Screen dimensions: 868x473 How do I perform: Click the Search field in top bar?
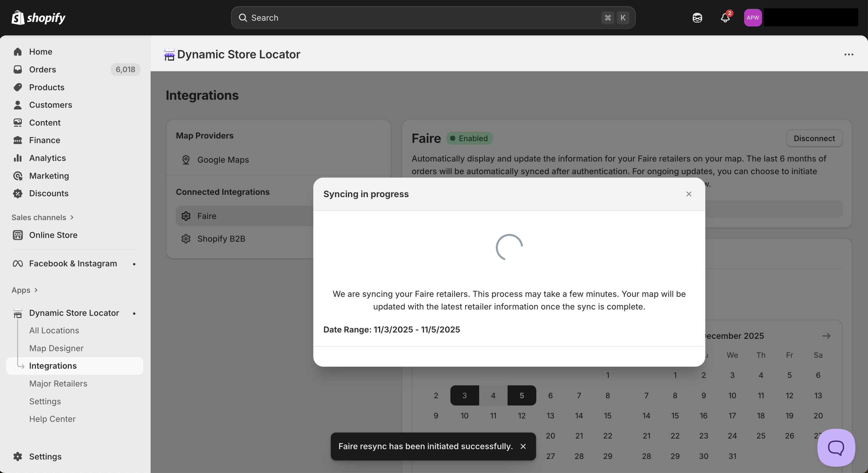click(421, 18)
